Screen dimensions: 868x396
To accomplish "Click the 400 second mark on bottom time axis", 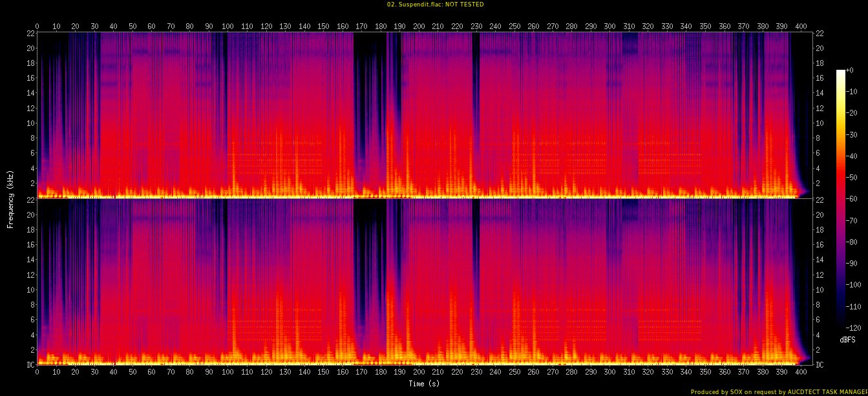I will [801, 373].
